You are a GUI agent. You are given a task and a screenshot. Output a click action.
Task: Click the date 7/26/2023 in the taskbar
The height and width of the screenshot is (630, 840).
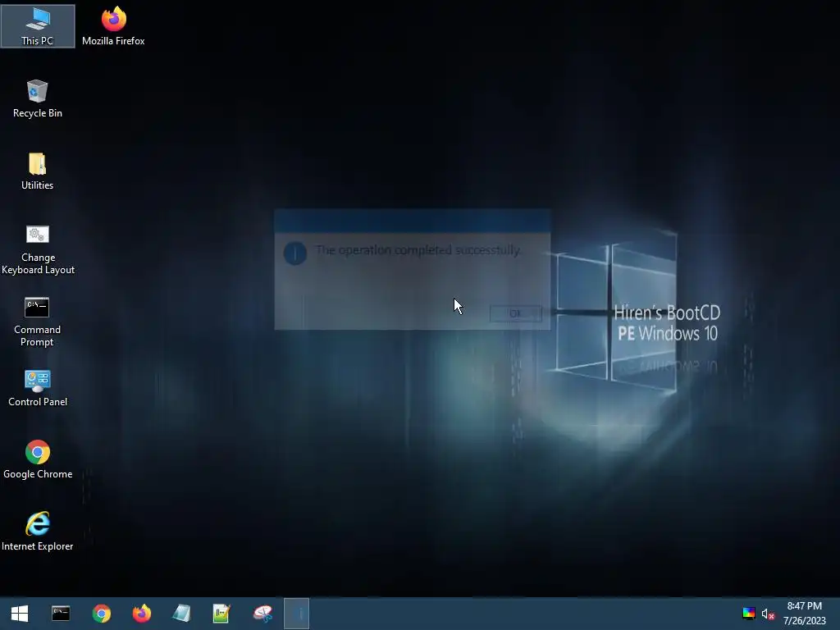point(804,621)
